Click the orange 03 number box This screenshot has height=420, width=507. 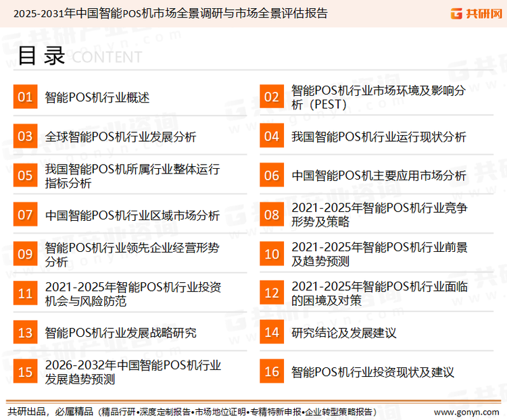(25, 136)
